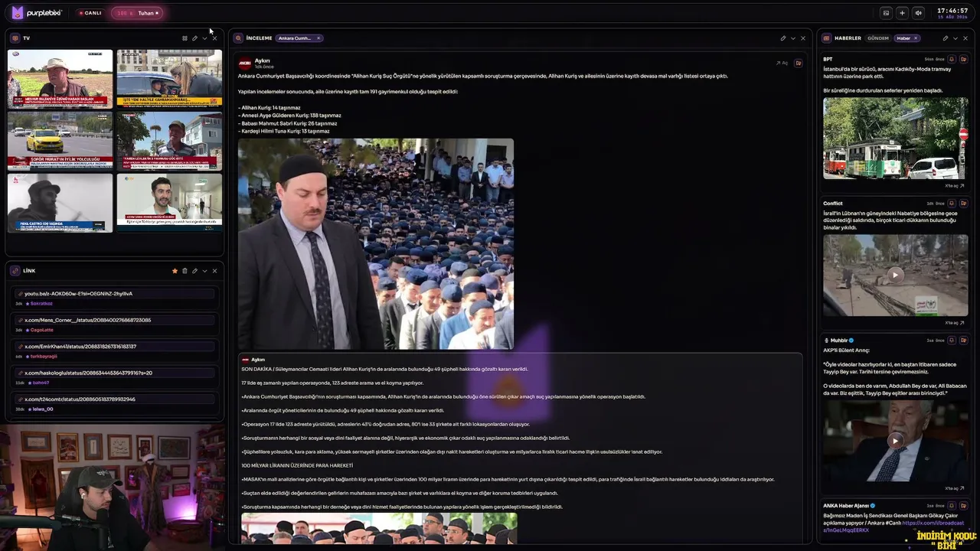Open the blonde woman by car TV thumbnail
Viewport: 980px width, 551px height.
pos(169,79)
